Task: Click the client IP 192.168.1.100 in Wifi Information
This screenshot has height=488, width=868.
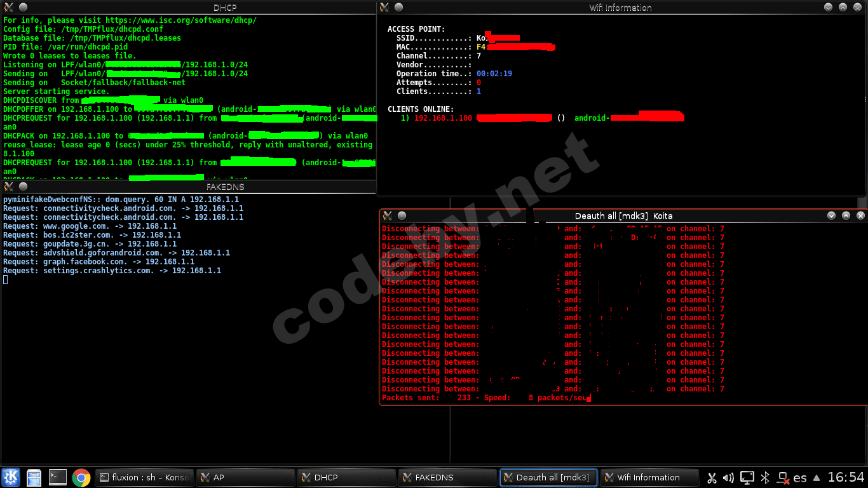Action: tap(443, 118)
